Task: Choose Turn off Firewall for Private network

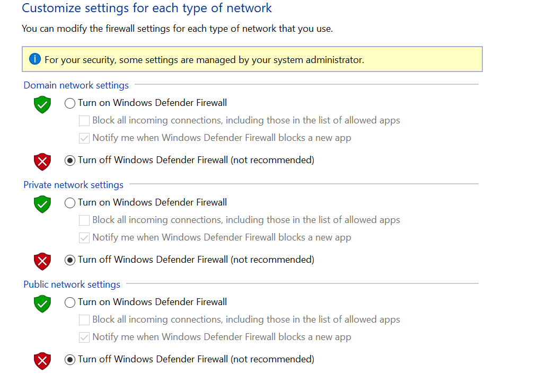Action: 70,260
